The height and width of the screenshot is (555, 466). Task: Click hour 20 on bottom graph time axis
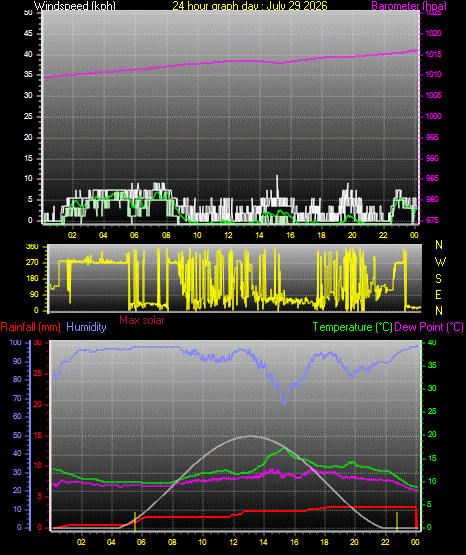point(354,542)
